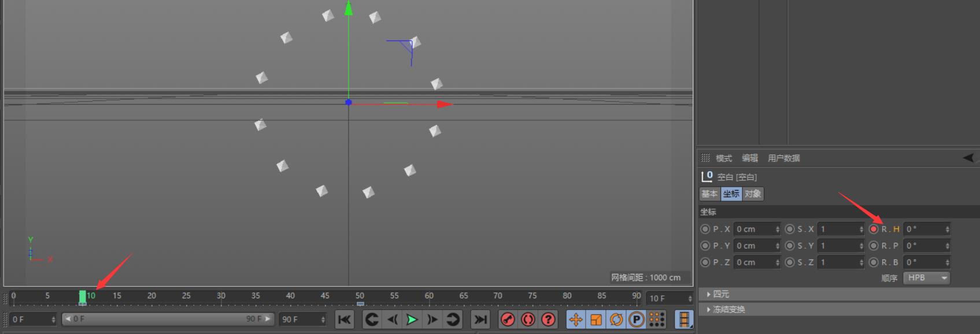Toggle the R.H keyframe circle
The height and width of the screenshot is (334, 980).
coord(874,229)
